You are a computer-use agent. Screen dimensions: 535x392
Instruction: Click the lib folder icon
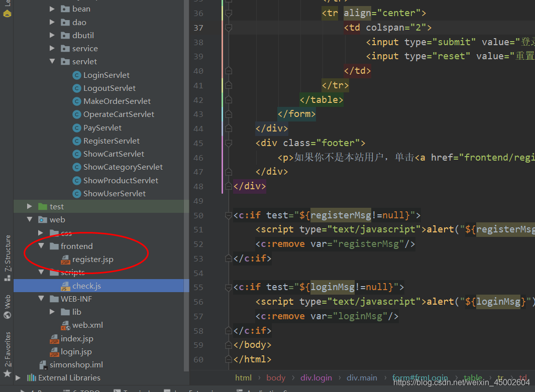65,312
